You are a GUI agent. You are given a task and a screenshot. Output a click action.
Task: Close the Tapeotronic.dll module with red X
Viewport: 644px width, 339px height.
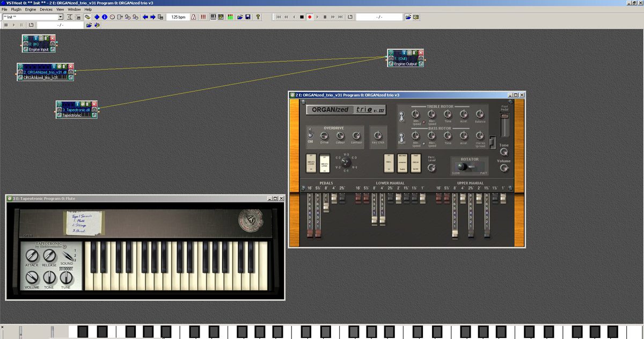tap(94, 104)
